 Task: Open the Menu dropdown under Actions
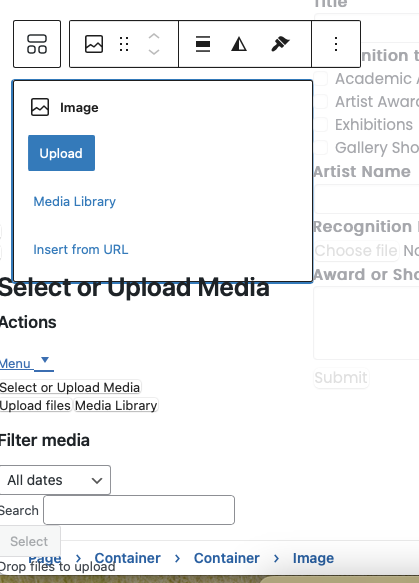pos(27,363)
